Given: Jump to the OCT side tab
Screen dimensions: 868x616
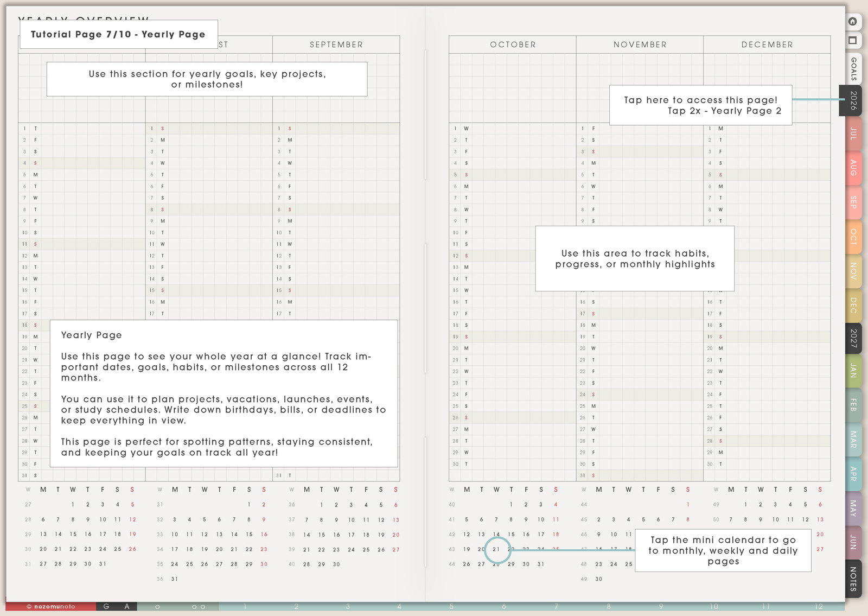Looking at the screenshot, I should tap(853, 236).
